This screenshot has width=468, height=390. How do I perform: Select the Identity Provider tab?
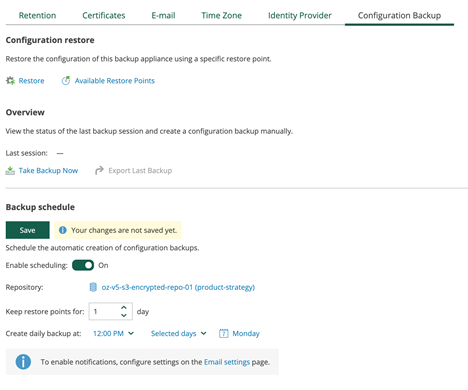click(x=300, y=15)
